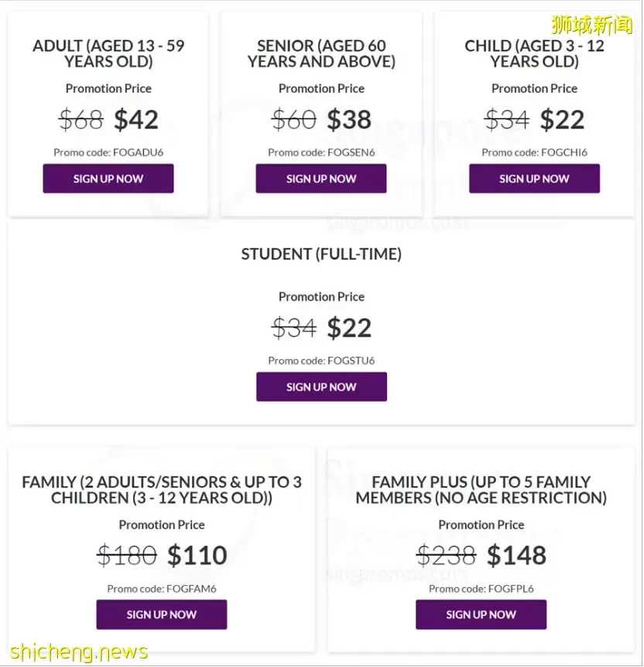Click Sign Up Now for Adult ticket
The image size is (644, 667).
pyautogui.click(x=108, y=178)
